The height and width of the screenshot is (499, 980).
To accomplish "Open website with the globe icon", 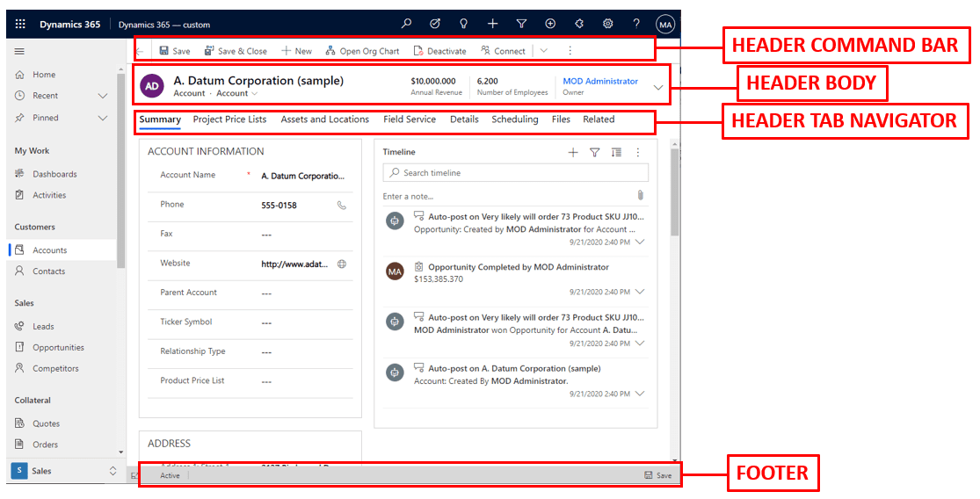I will point(342,264).
